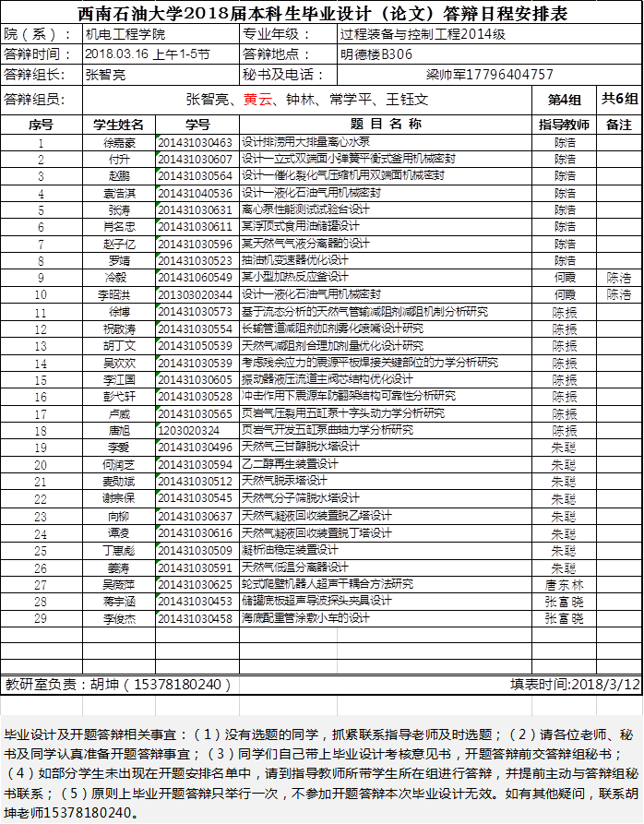Click the note paragraph 毕业设计及开题答辩相关事宜
Viewport: 644px width, 824px height.
coord(321,773)
